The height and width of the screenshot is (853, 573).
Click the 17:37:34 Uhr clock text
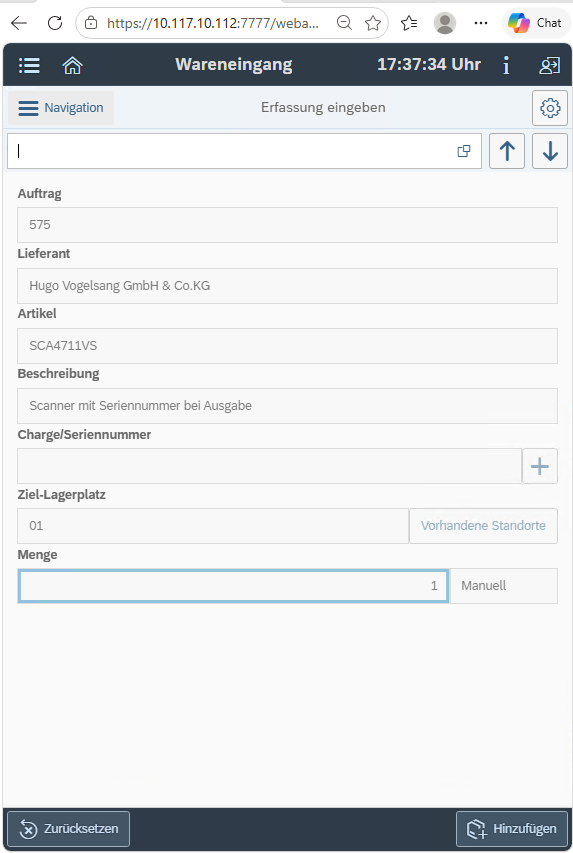[429, 65]
